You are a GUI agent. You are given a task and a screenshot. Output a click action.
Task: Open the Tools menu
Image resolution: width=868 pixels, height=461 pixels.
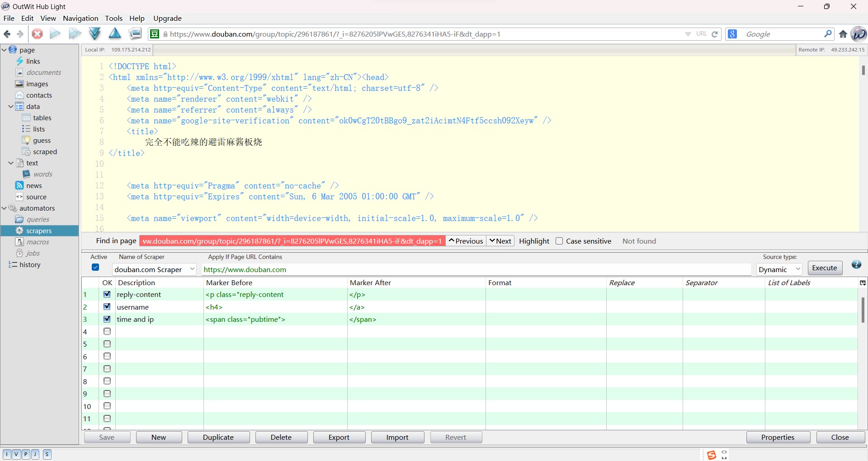(113, 18)
